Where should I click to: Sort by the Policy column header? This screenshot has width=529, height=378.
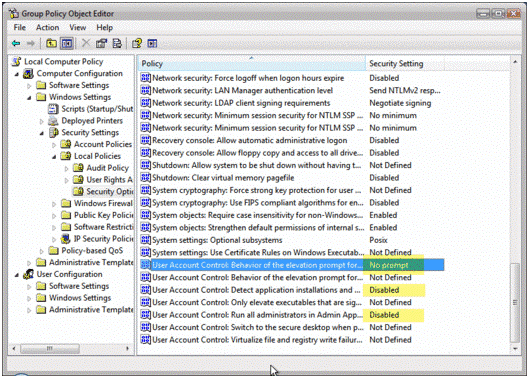click(252, 63)
